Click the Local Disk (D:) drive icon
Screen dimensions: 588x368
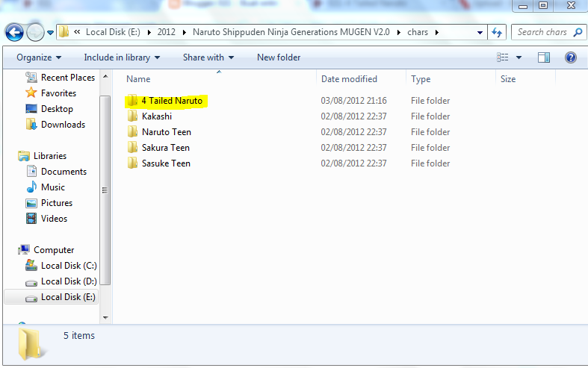[31, 282]
